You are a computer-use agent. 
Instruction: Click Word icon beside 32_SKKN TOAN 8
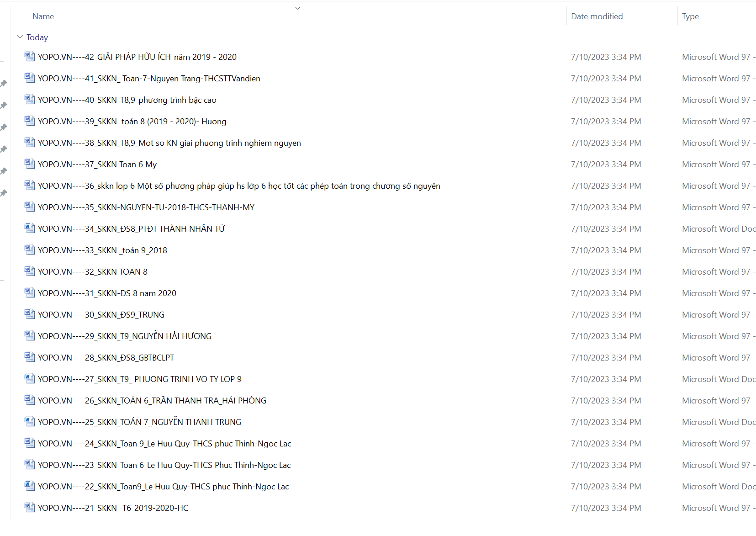click(x=30, y=271)
